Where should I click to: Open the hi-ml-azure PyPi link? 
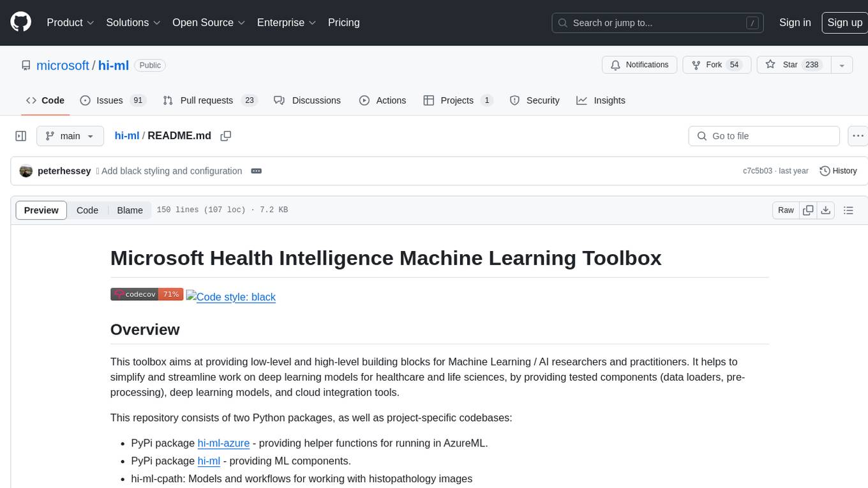pyautogui.click(x=223, y=443)
